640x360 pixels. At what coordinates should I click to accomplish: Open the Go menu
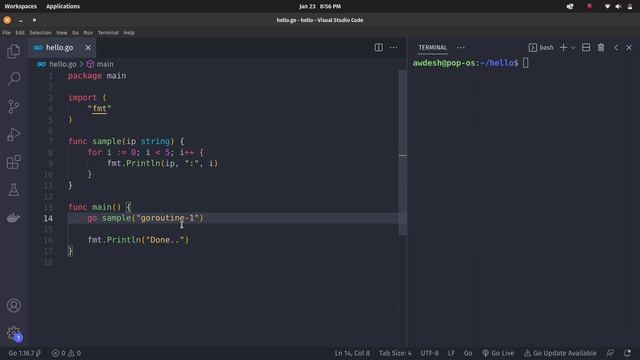pos(76,33)
